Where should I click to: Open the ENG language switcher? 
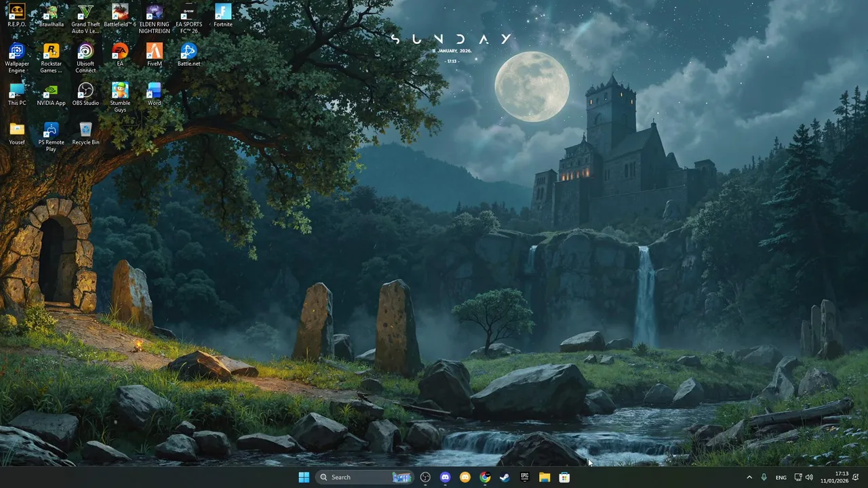tap(781, 477)
